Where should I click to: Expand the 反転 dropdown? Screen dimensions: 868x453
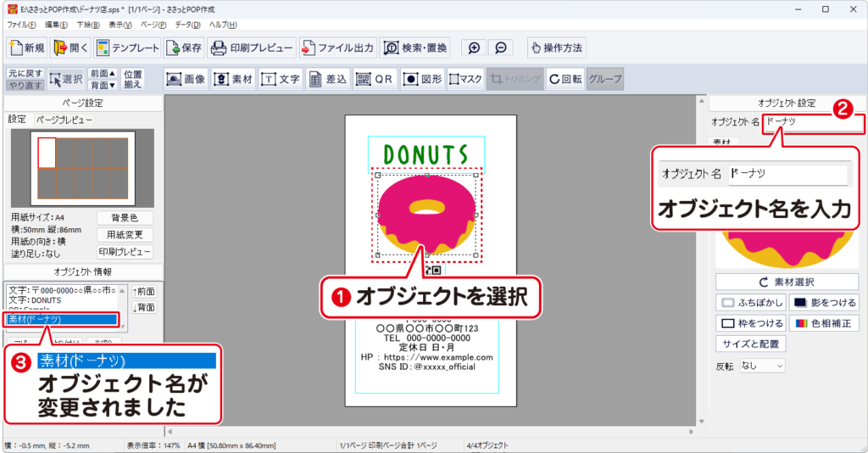click(762, 366)
